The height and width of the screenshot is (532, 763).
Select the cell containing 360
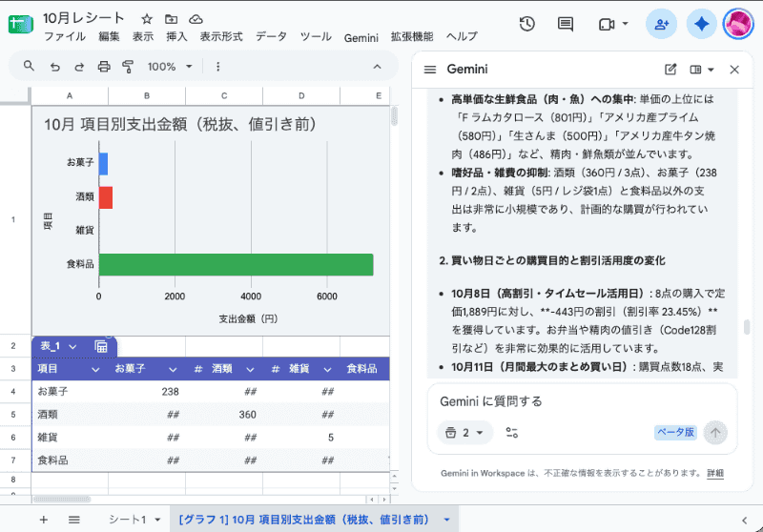[x=224, y=415]
